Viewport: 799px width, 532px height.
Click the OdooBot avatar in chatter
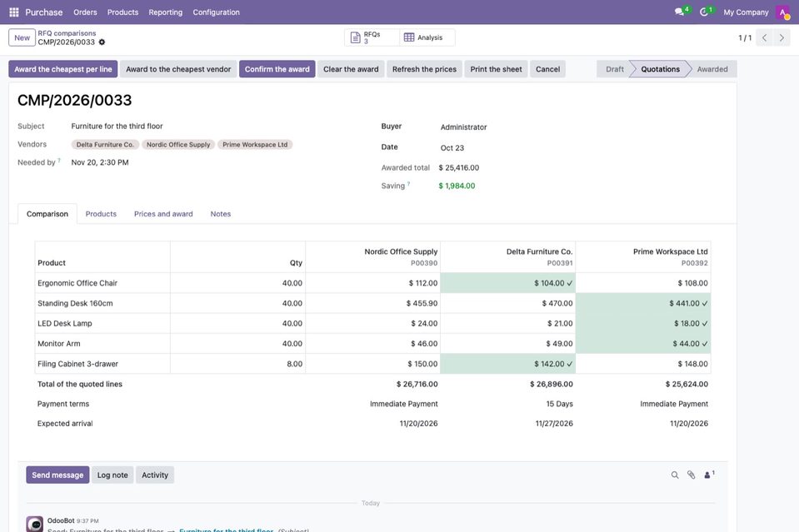tap(35, 524)
